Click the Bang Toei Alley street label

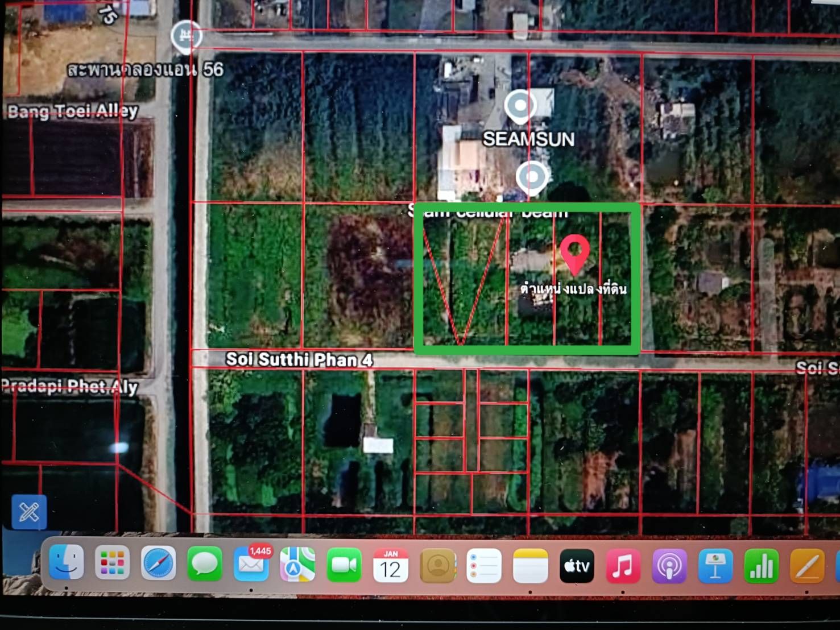point(73,111)
